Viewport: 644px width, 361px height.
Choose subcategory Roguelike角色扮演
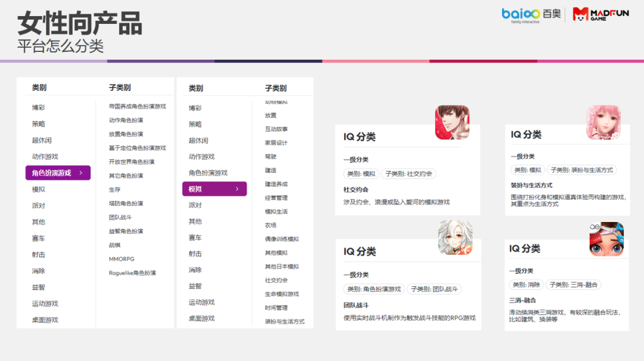[x=132, y=273]
